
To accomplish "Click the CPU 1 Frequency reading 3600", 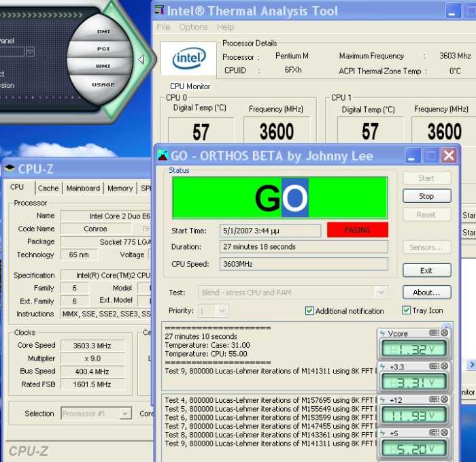I will point(444,131).
